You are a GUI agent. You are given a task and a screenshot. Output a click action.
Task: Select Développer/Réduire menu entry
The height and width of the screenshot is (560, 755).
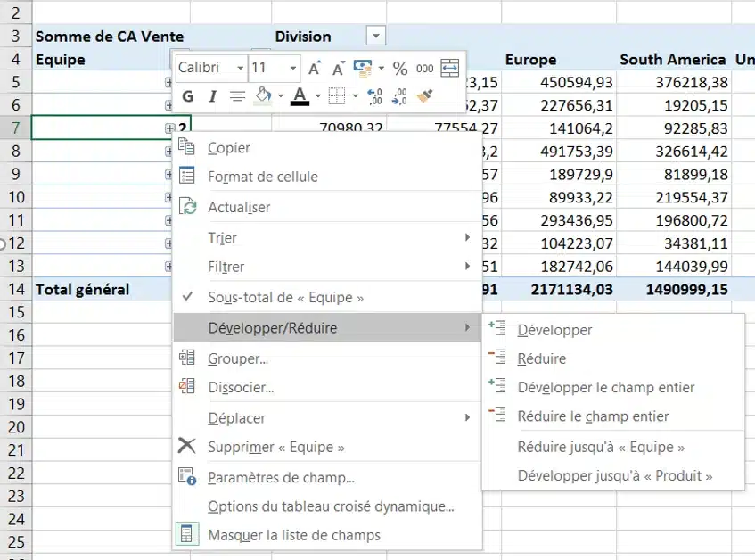click(327, 328)
